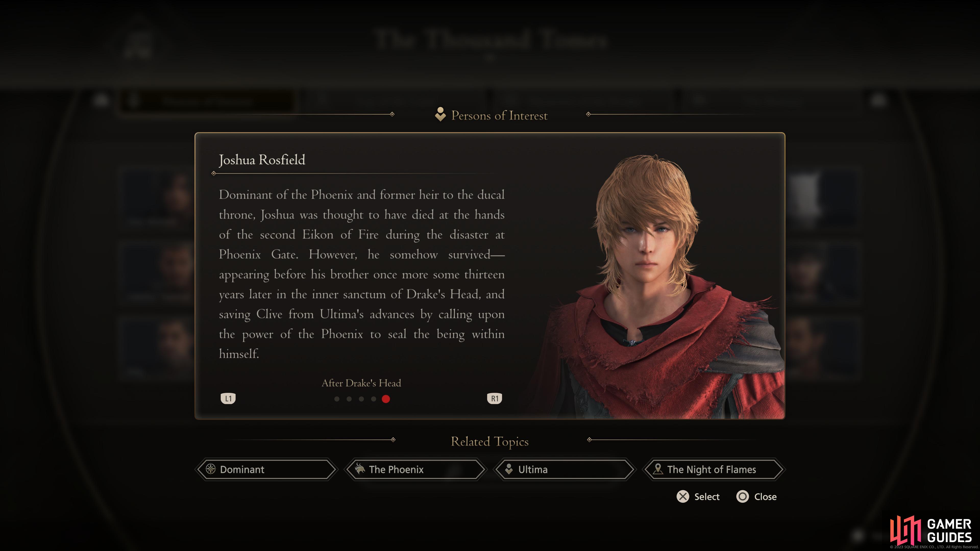Click the cross Select button icon
This screenshot has width=980, height=551.
point(683,497)
